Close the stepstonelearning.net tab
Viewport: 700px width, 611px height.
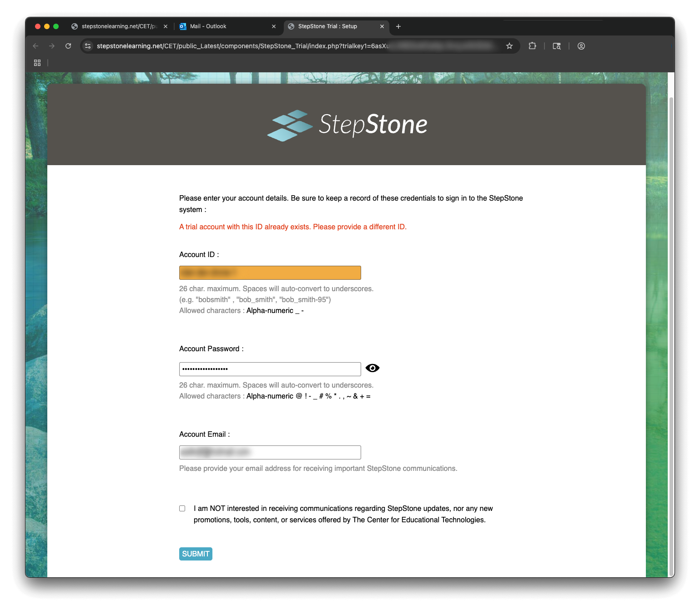[x=166, y=26]
